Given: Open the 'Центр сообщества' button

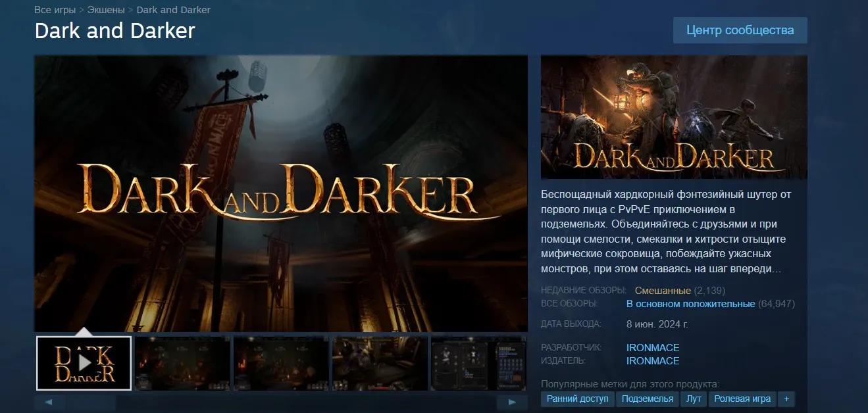Looking at the screenshot, I should [x=740, y=30].
